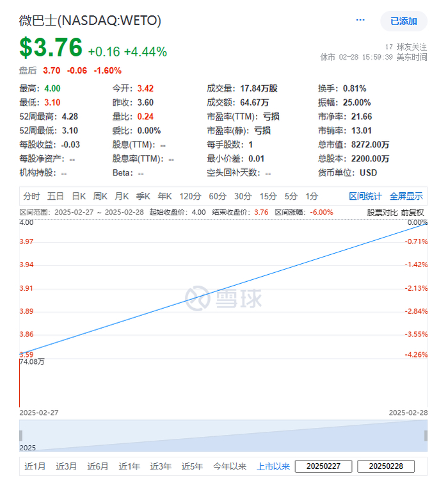
Task: Show the 15分 interval chart
Action: pyautogui.click(x=268, y=196)
